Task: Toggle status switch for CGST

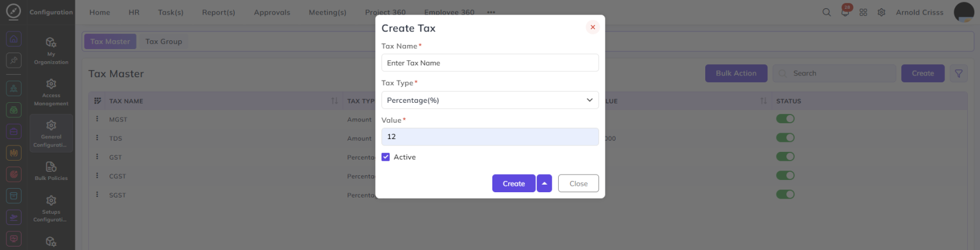Action: (x=785, y=175)
